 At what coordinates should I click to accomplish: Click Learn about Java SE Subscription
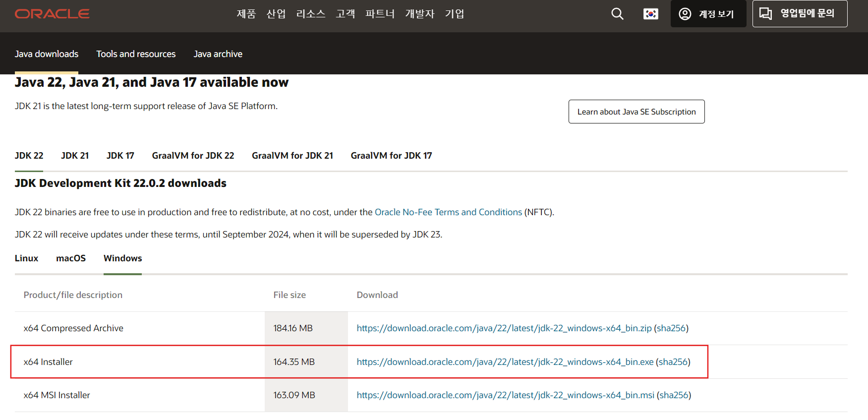tap(637, 112)
